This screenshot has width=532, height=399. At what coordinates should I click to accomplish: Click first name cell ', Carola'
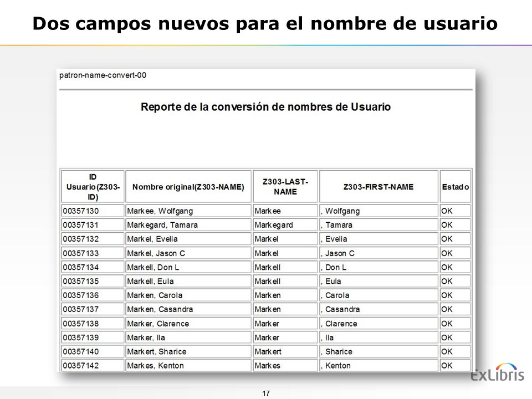coord(378,295)
